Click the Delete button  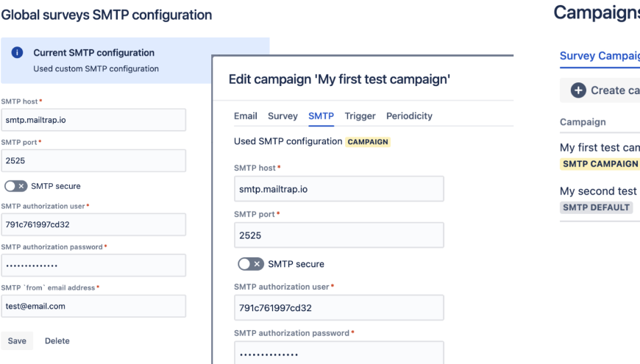click(x=57, y=340)
